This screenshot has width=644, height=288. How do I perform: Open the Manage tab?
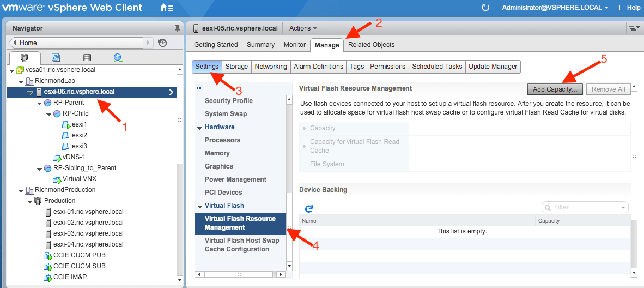327,45
